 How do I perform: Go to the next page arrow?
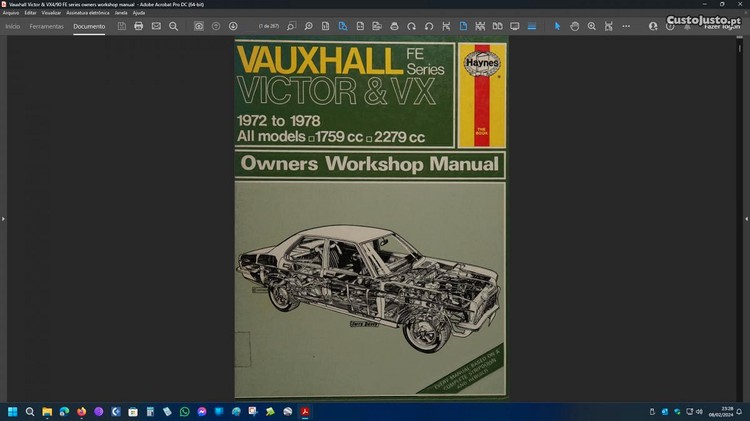[x=233, y=26]
